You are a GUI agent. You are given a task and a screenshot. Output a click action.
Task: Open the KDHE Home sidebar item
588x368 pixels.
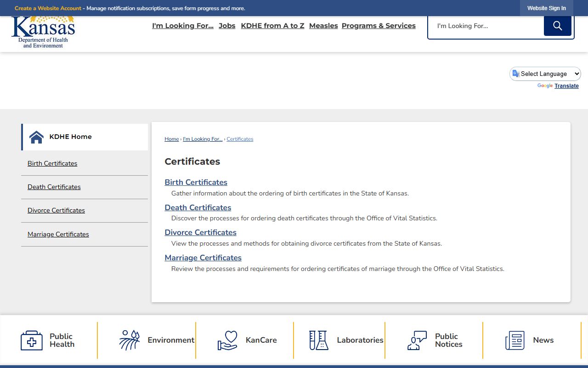tap(85, 137)
